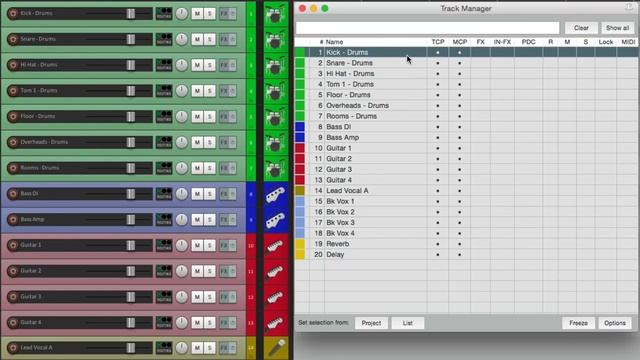Viewport: 640px width, 360px height.
Task: Arm record on Kick - Drums track
Action: 13,13
